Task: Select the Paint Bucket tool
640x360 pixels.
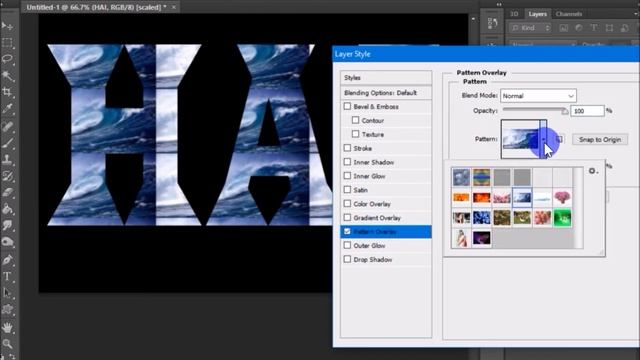Action: click(x=7, y=209)
